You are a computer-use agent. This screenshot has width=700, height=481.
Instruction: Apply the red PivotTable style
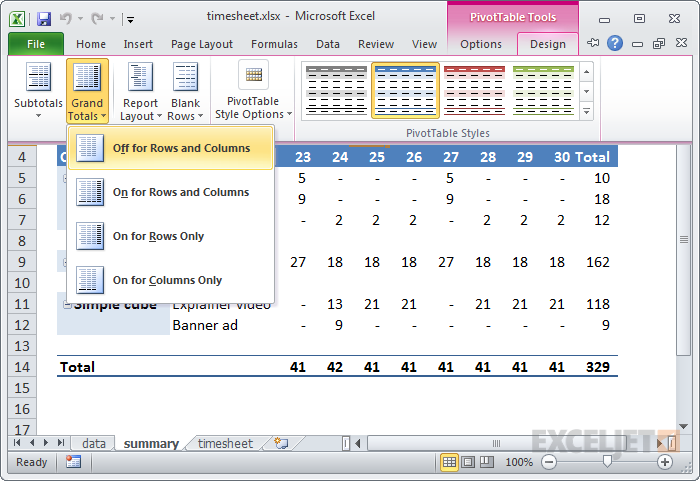click(x=474, y=91)
